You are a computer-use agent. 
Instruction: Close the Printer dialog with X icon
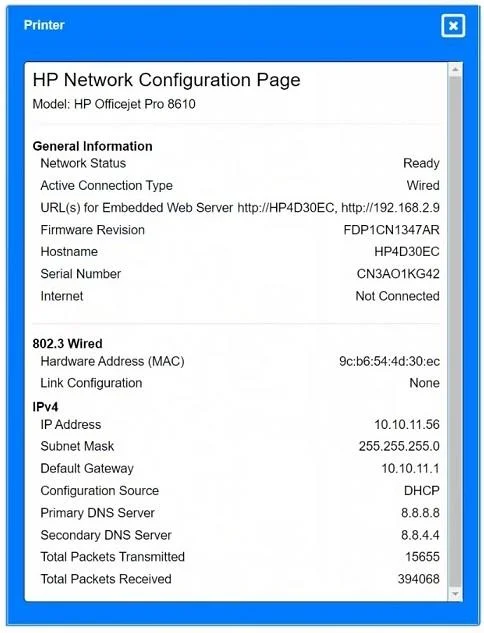pos(453,26)
